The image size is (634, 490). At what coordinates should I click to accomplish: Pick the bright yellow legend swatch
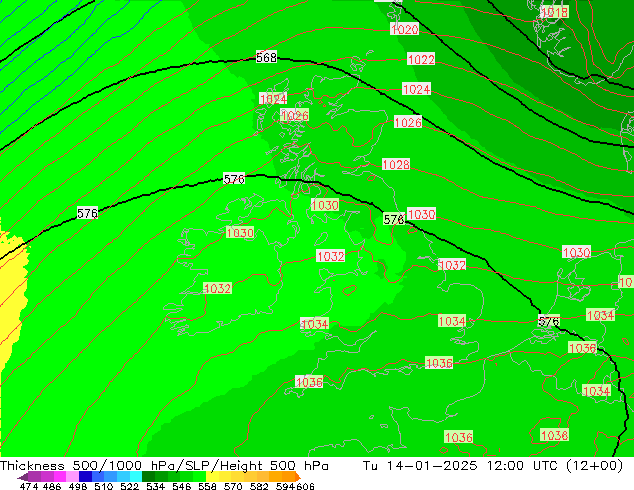tap(212, 476)
